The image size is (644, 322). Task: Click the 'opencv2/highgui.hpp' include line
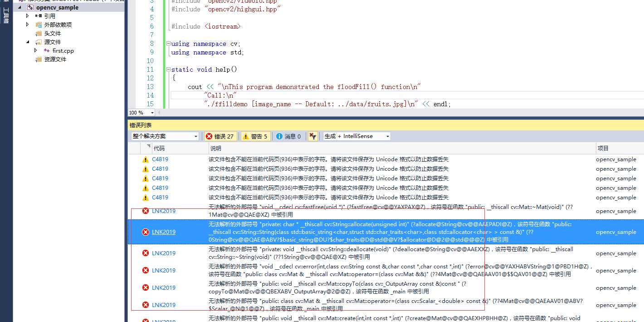pos(226,9)
